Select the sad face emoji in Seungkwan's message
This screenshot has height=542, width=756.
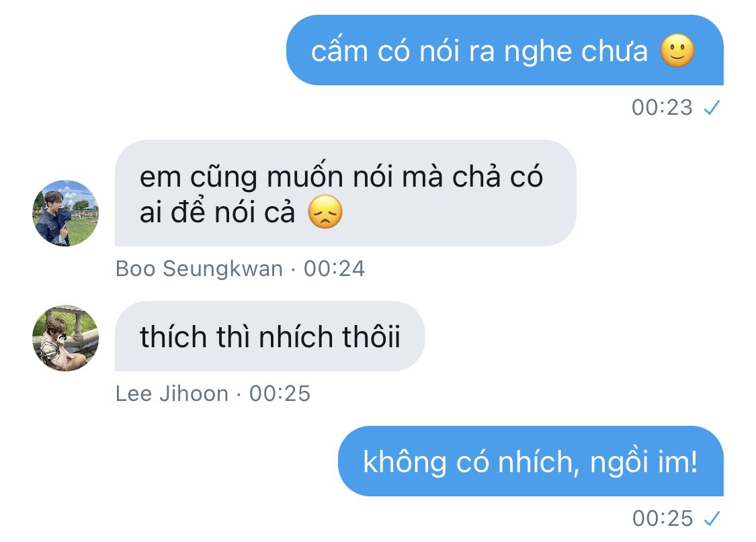(x=325, y=212)
